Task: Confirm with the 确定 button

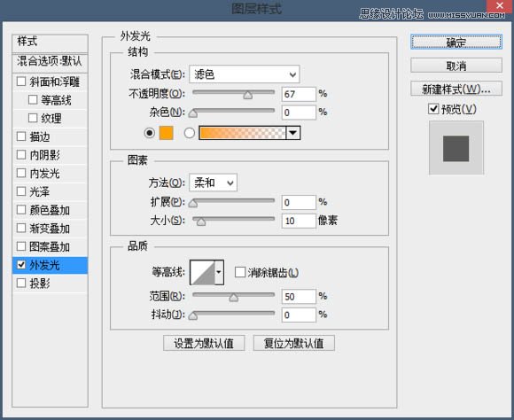Action: pyautogui.click(x=456, y=43)
